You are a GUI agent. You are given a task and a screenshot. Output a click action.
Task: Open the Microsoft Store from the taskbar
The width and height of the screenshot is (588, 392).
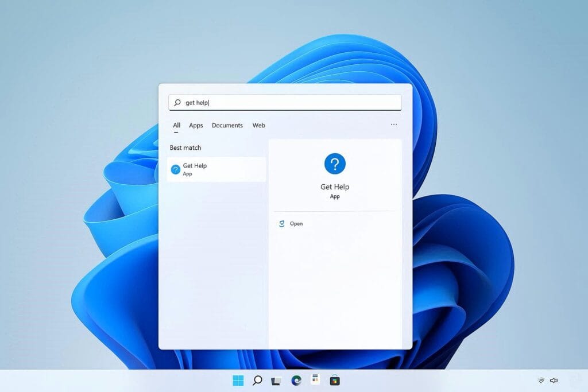pos(334,380)
